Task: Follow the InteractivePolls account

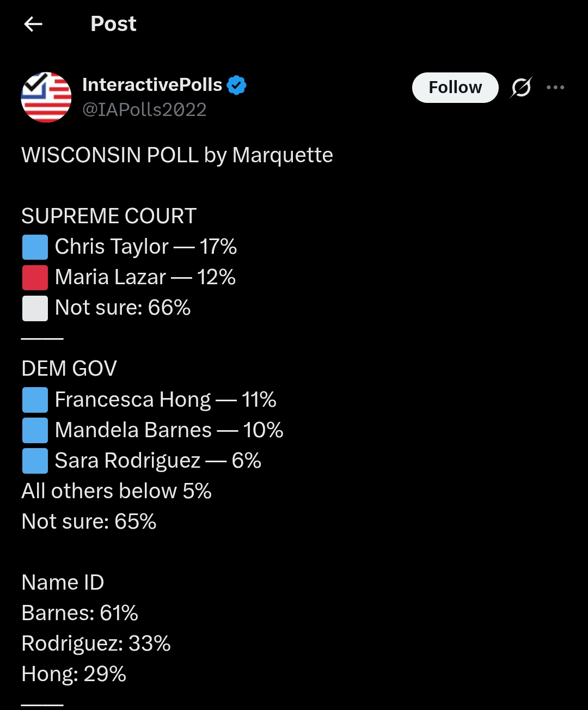Action: pyautogui.click(x=455, y=88)
